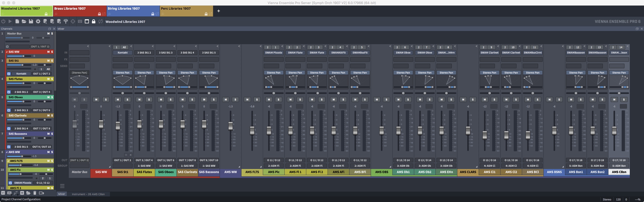
Task: Click the play triangle icon in toolbar
Action: 10,22
